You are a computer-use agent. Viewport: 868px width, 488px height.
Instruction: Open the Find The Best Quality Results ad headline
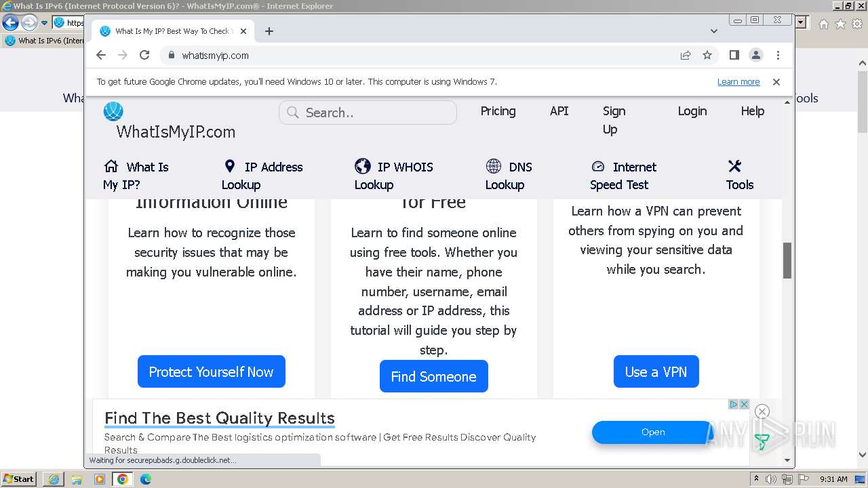pyautogui.click(x=220, y=418)
